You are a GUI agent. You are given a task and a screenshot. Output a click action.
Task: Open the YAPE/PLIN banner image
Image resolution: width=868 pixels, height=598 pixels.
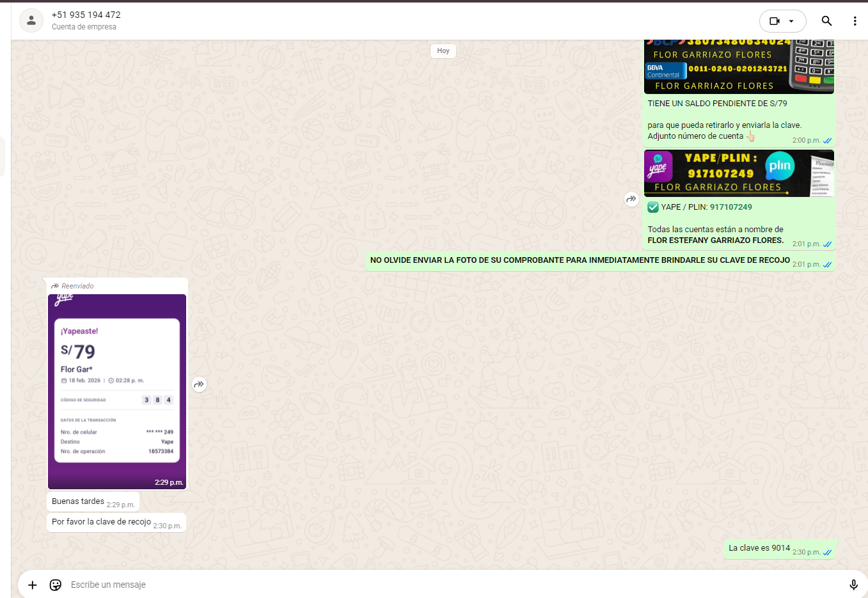[739, 173]
